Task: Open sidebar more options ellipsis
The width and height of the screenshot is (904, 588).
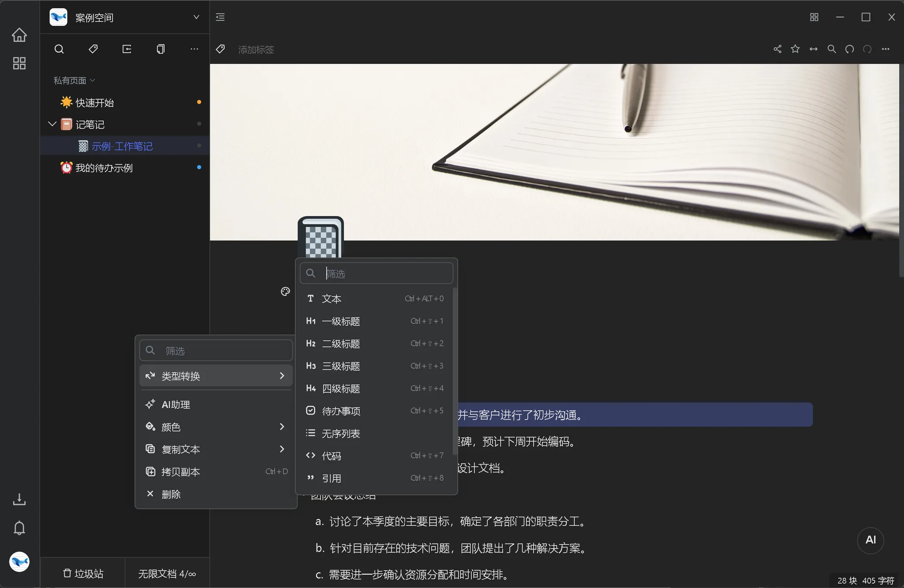Action: (194, 49)
